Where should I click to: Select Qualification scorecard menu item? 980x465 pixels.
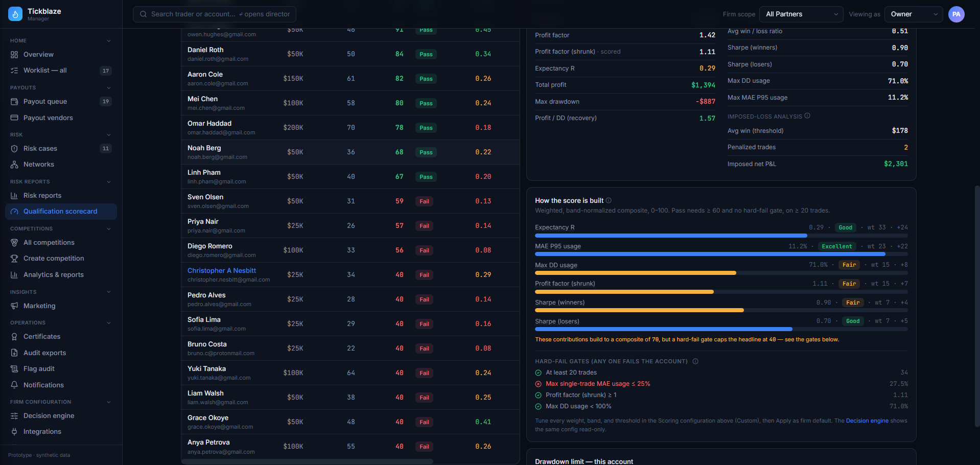(x=61, y=212)
